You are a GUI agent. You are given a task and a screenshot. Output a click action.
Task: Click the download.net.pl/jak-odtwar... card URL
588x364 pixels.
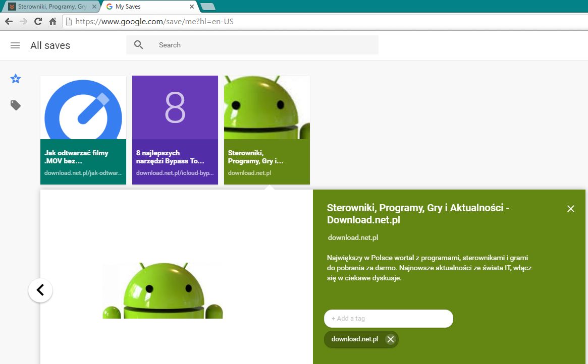click(x=83, y=173)
